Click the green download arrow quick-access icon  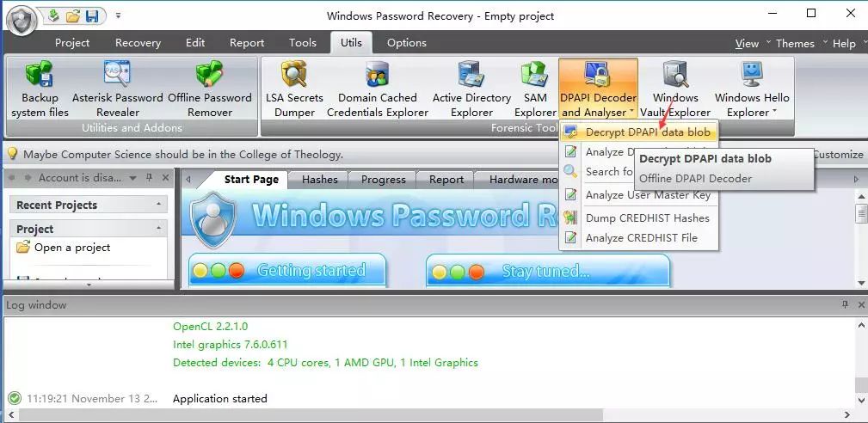[53, 15]
